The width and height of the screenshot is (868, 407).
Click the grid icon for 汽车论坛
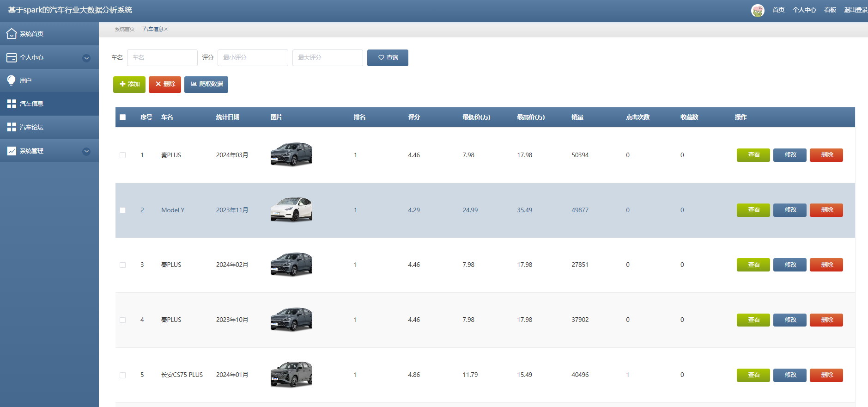12,127
